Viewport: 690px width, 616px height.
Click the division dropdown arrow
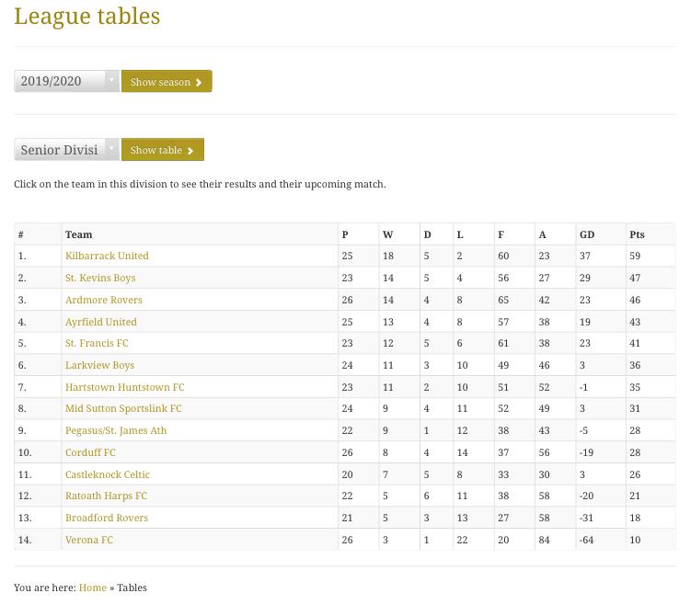[111, 149]
